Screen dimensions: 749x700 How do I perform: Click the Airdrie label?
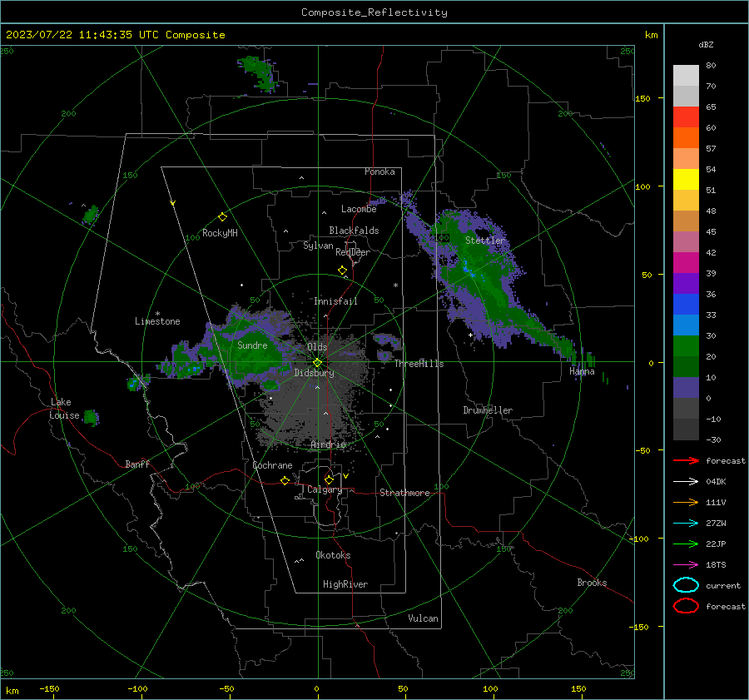click(328, 444)
